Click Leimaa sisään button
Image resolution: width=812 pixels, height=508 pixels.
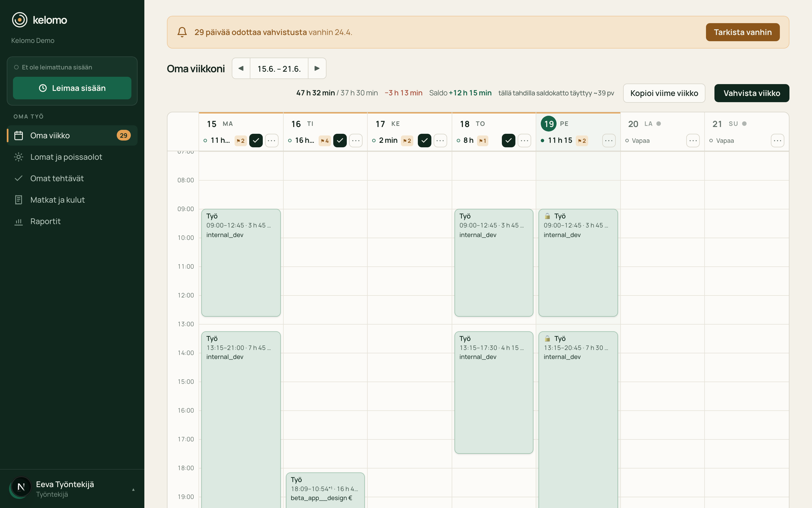point(72,88)
